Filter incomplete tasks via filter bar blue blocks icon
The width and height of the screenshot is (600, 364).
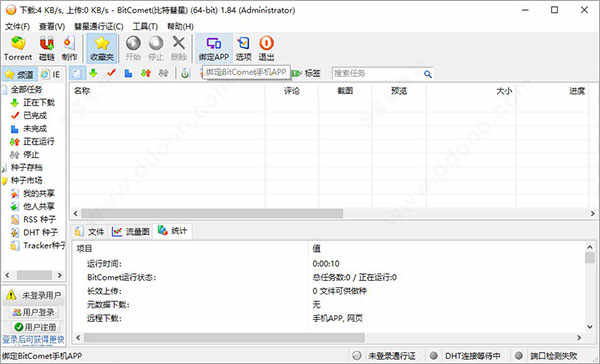click(129, 73)
